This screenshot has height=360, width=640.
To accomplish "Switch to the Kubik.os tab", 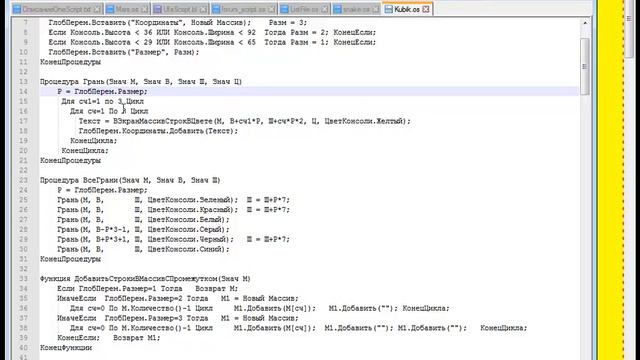I will [x=407, y=9].
